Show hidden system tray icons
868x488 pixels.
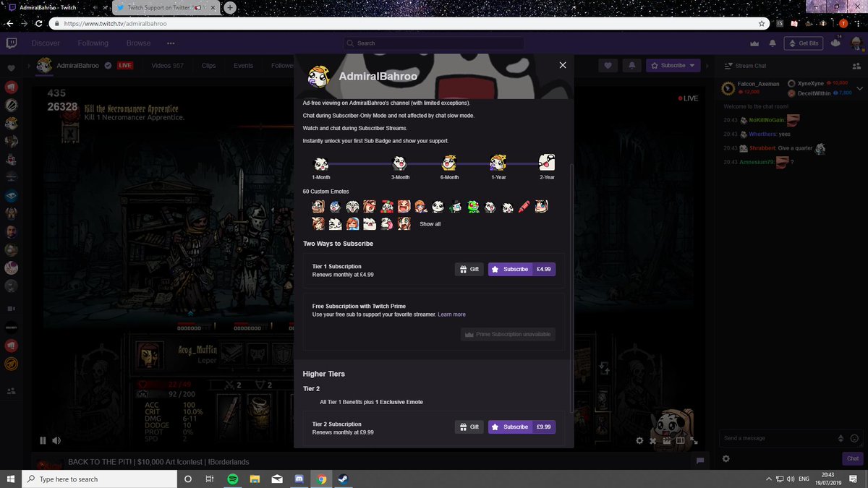[x=768, y=479]
